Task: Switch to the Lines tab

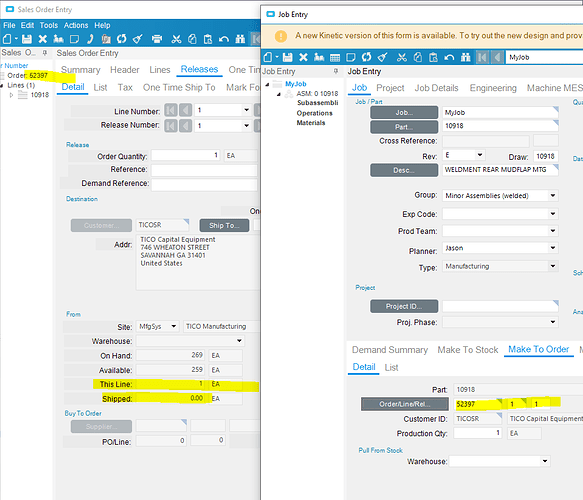Action: point(160,70)
